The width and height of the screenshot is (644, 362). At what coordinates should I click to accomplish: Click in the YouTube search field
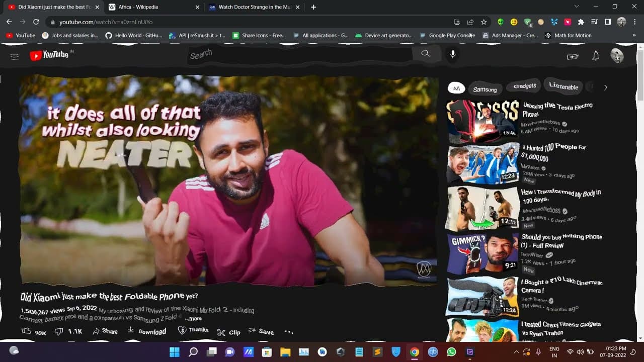[x=300, y=54]
